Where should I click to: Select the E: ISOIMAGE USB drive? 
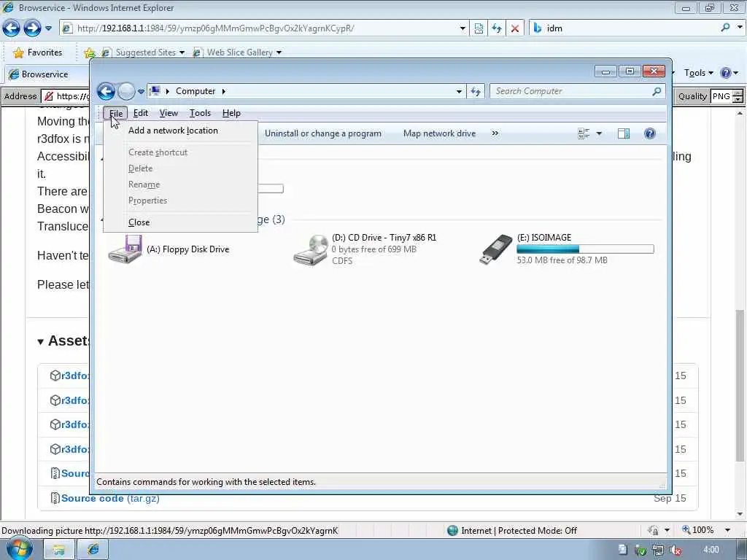coord(566,249)
